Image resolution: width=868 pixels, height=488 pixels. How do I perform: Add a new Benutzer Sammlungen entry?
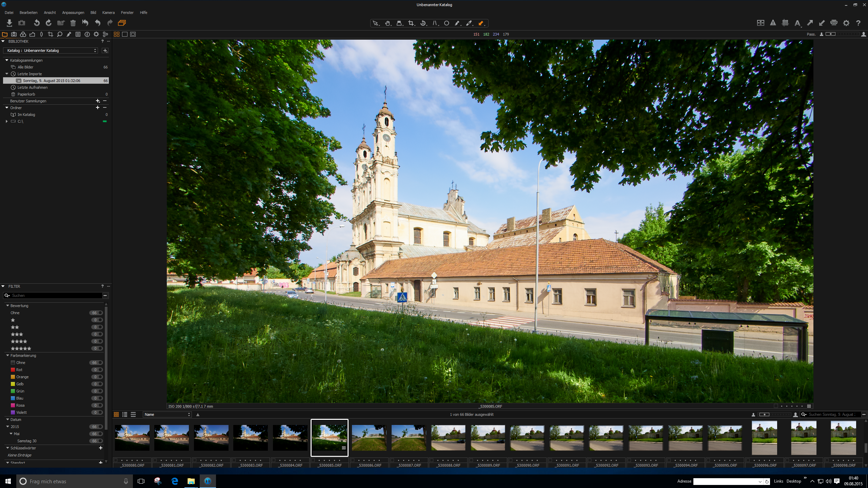(98, 101)
